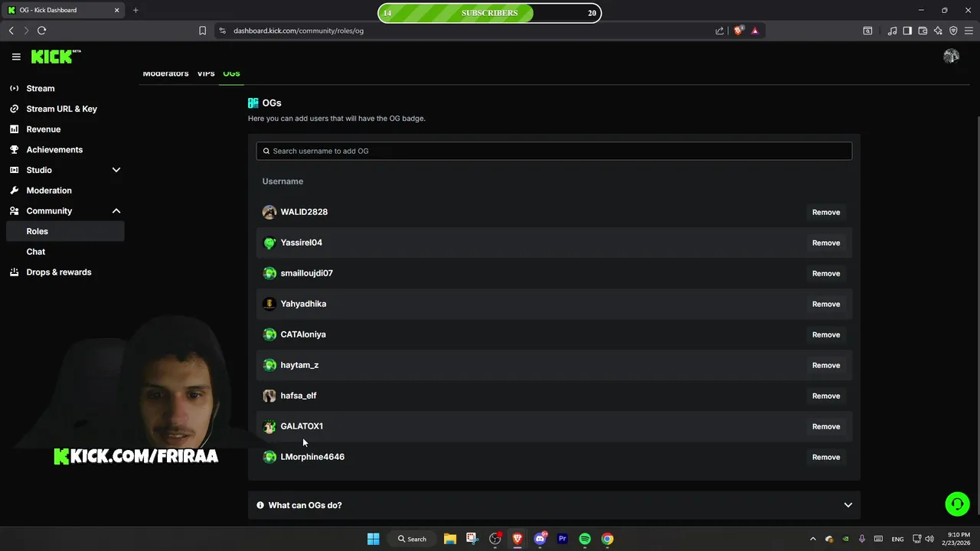Viewport: 980px width, 551px height.
Task: Click Yahyadhika avatar thumbnail
Action: 269,304
